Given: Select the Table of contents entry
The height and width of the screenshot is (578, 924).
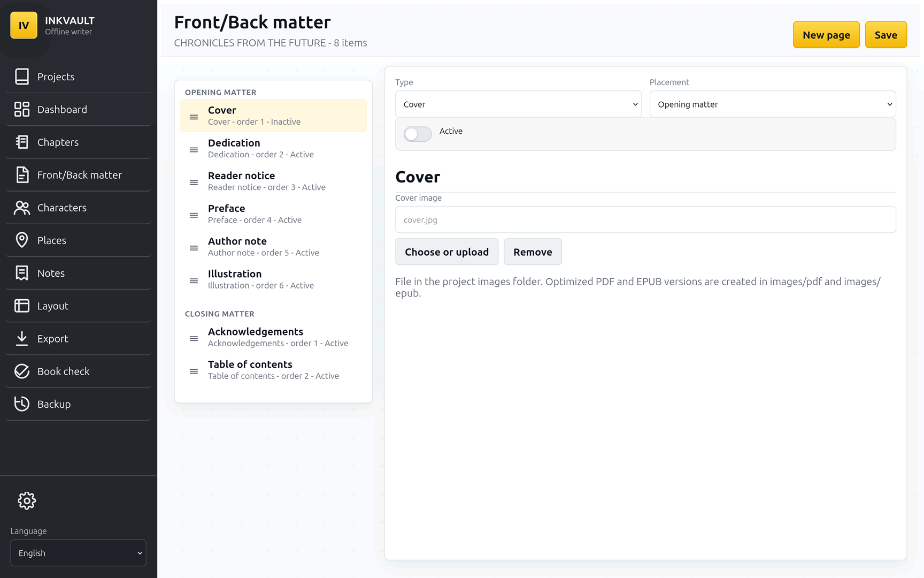Looking at the screenshot, I should [x=273, y=369].
